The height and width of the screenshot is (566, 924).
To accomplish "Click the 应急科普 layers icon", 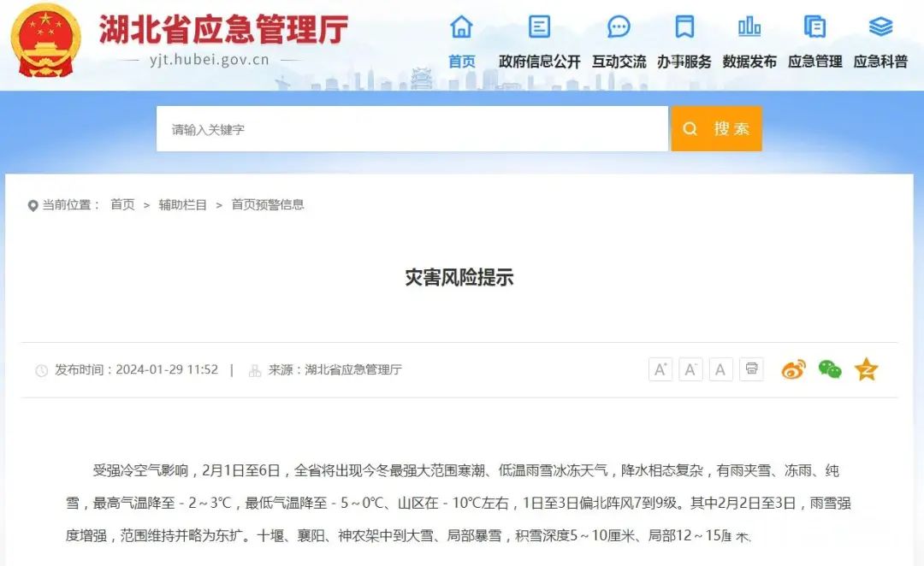I will tap(880, 27).
